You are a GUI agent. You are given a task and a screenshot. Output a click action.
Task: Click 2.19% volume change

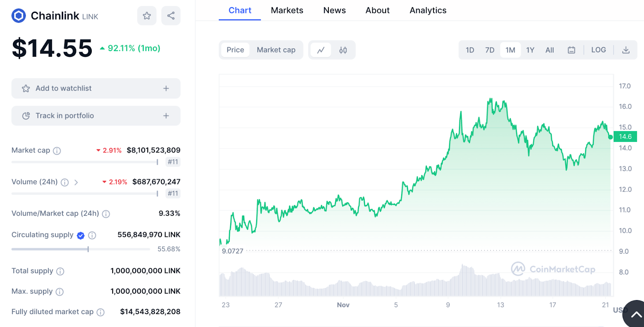coord(115,182)
